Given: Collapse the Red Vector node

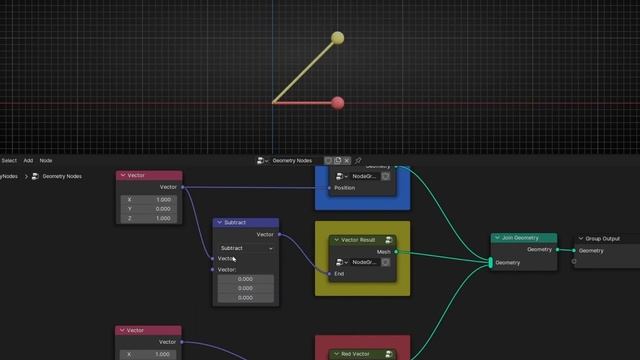Looking at the screenshot, I should click(336, 354).
